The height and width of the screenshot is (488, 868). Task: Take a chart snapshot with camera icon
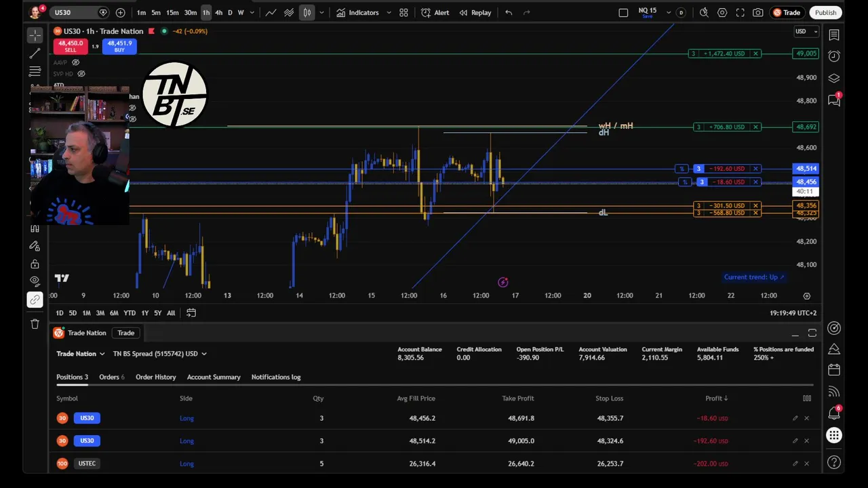pos(758,12)
